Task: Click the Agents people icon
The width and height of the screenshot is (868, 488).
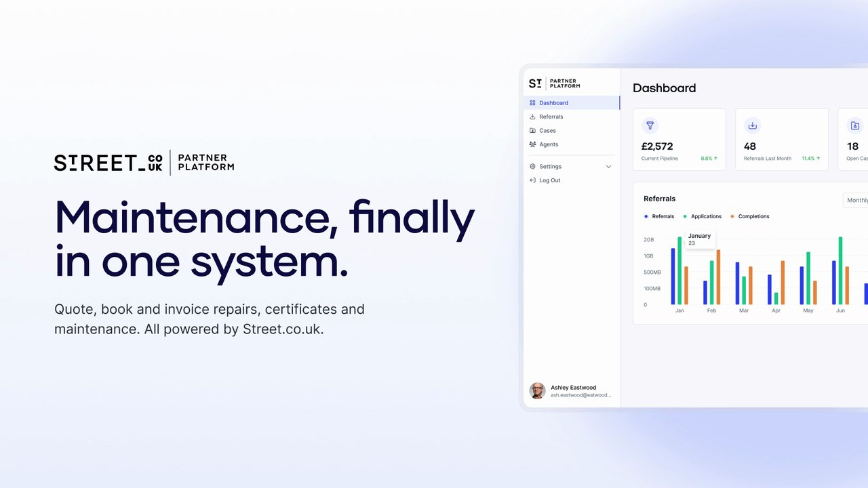Action: (532, 144)
